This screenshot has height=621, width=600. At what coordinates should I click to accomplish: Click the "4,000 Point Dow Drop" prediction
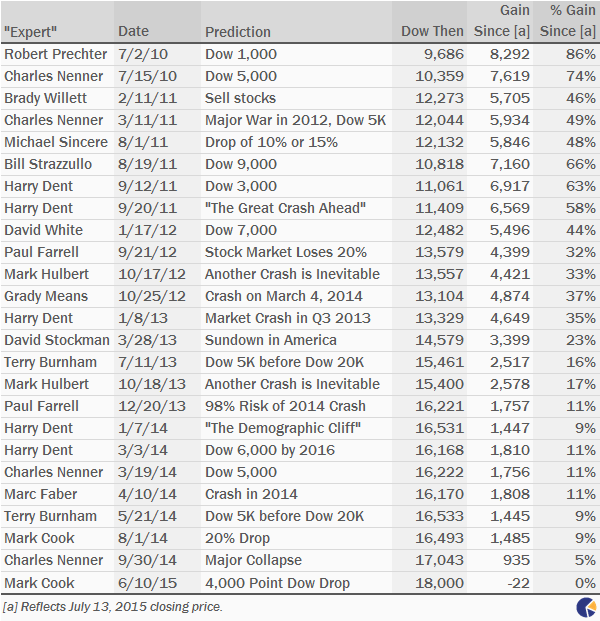[277, 583]
